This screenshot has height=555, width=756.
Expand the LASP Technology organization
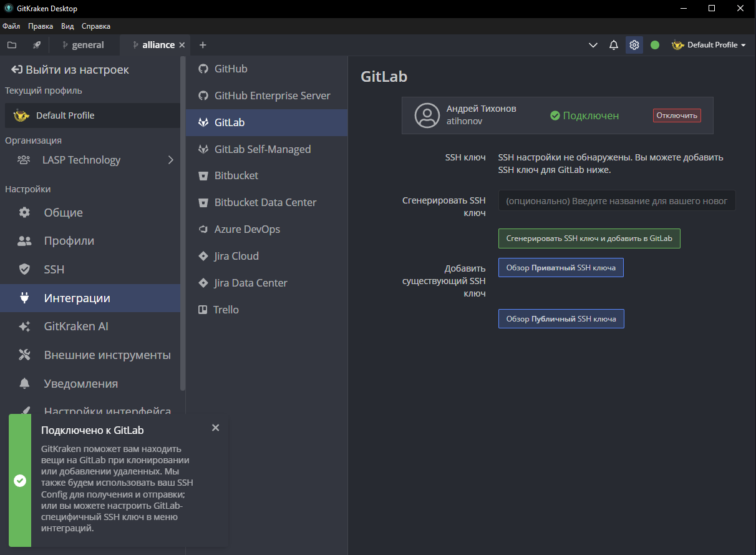pos(171,160)
